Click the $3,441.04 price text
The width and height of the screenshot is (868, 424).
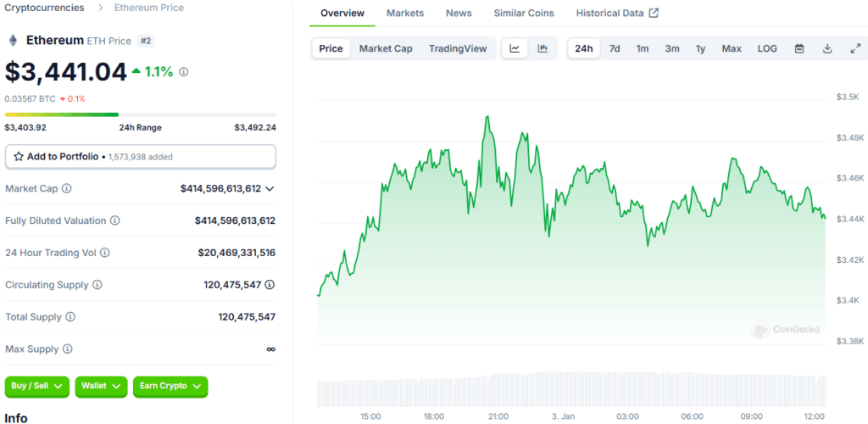66,72
